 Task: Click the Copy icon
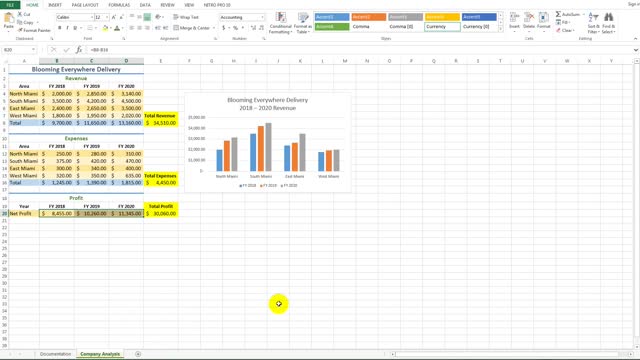point(20,22)
